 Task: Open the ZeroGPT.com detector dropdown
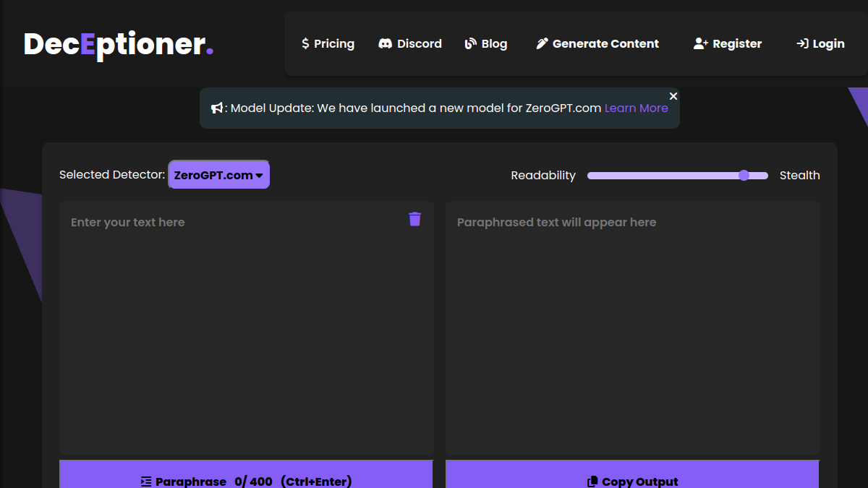[218, 175]
